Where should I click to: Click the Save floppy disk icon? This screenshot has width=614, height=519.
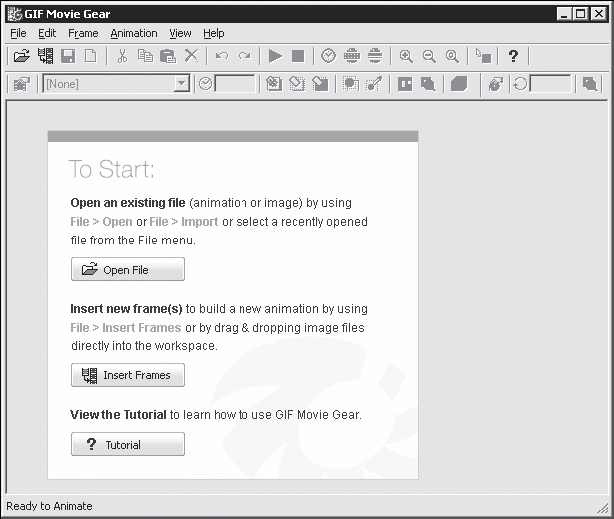(68, 57)
